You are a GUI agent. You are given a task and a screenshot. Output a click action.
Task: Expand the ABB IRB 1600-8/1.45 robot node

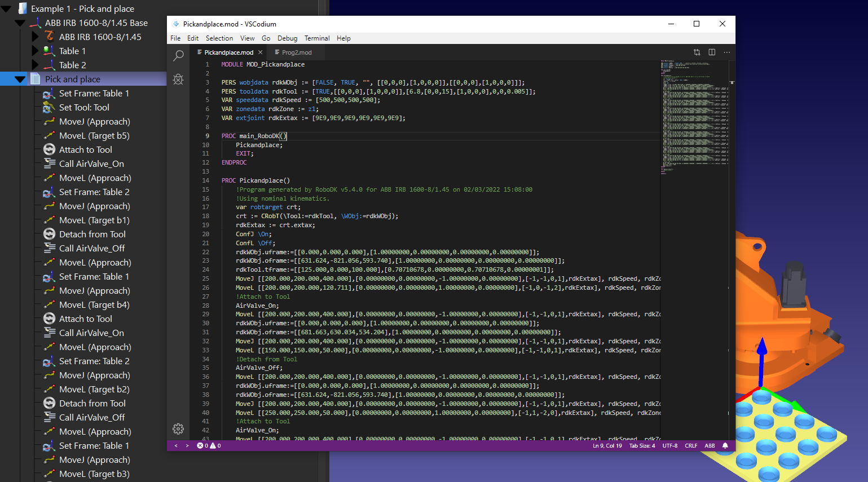pos(35,37)
